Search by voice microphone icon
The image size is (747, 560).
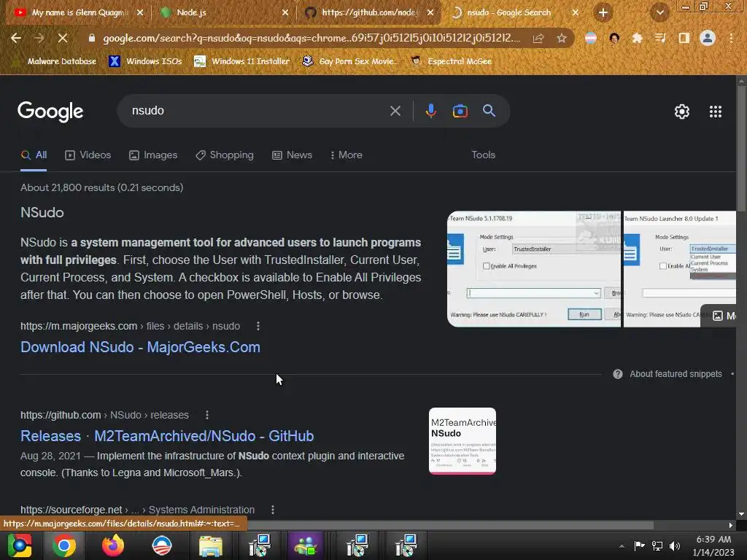tap(430, 111)
